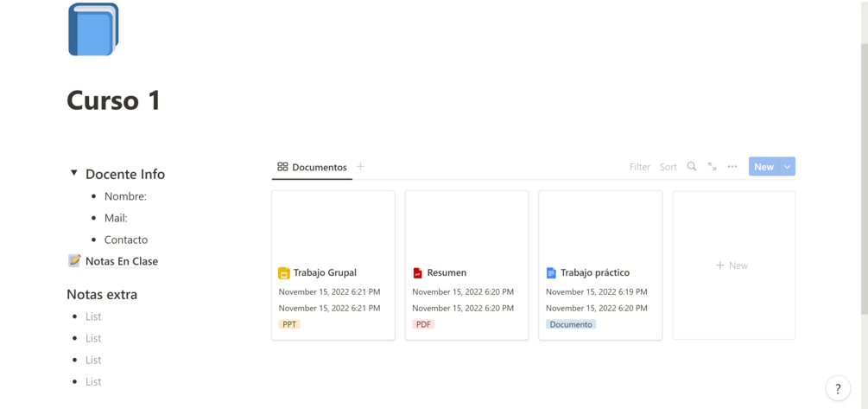Click the blue New button
The width and height of the screenshot is (868, 409).
[763, 167]
